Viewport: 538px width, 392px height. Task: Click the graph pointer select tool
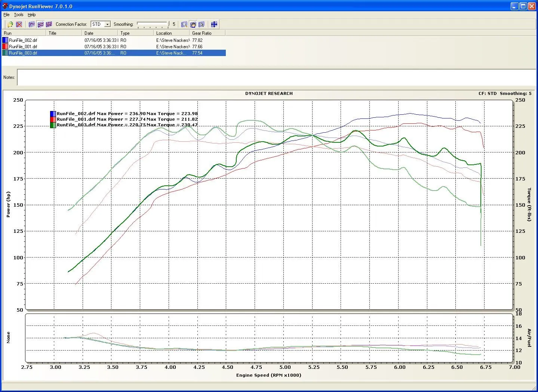pos(202,24)
